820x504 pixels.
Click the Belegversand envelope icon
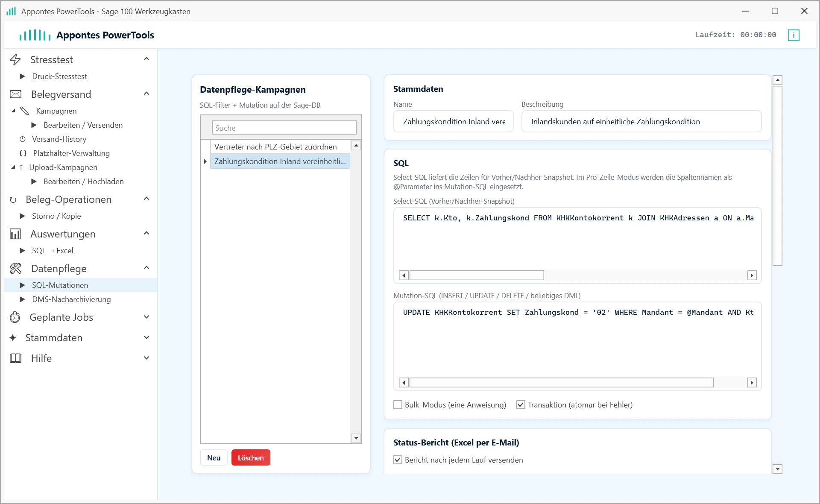coord(15,94)
